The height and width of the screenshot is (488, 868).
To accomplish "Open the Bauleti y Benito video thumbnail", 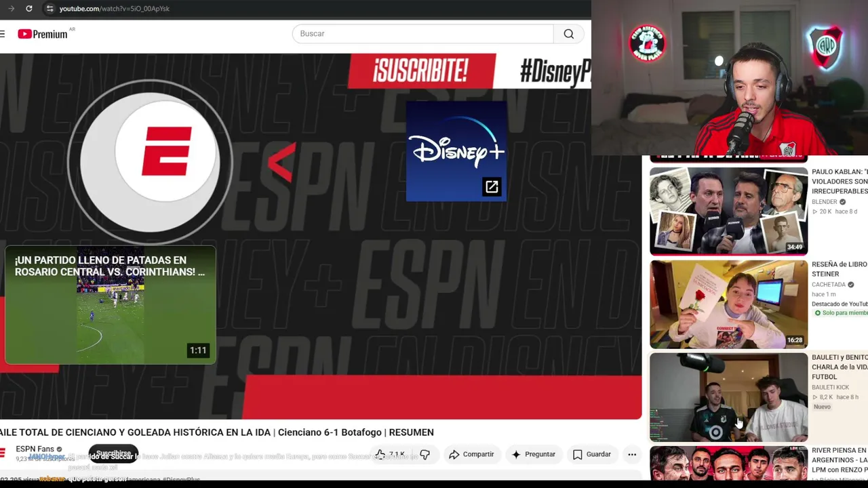I will (x=729, y=397).
